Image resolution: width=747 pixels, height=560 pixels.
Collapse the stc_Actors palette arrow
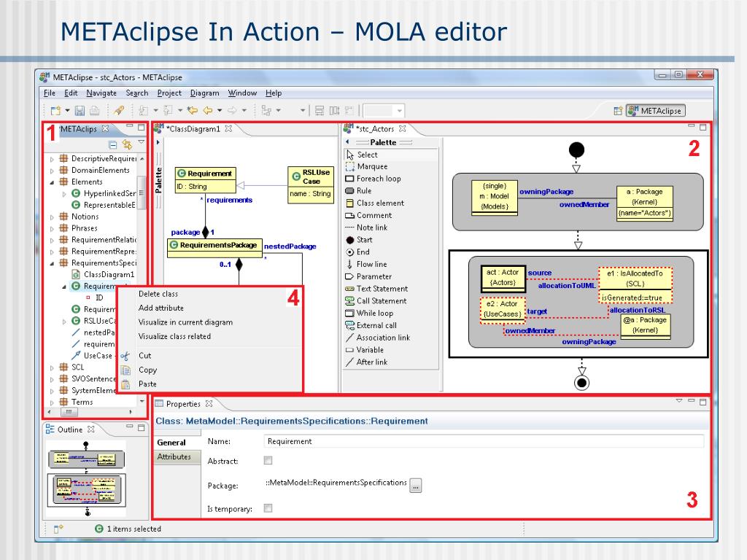pyautogui.click(x=347, y=142)
